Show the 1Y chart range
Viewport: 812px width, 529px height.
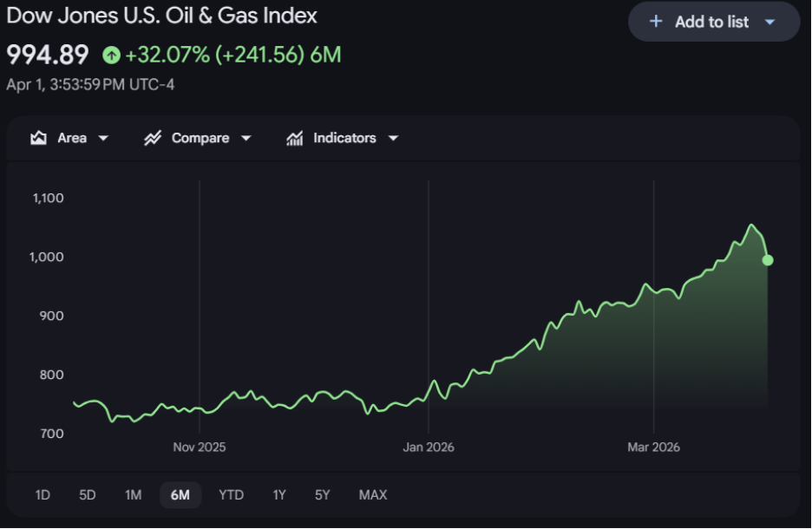tap(279, 495)
